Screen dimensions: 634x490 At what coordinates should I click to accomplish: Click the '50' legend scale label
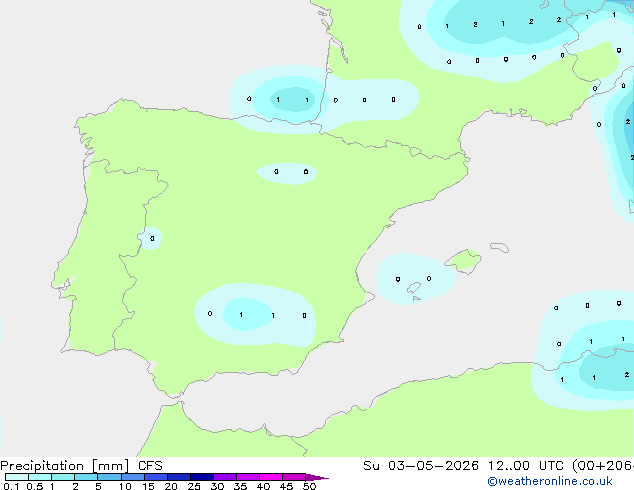click(x=310, y=486)
